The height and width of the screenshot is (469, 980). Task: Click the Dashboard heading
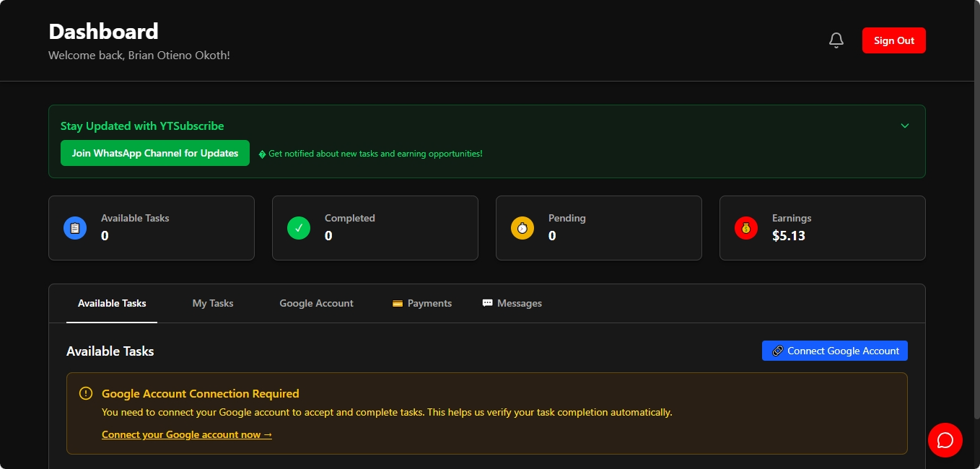tap(102, 30)
